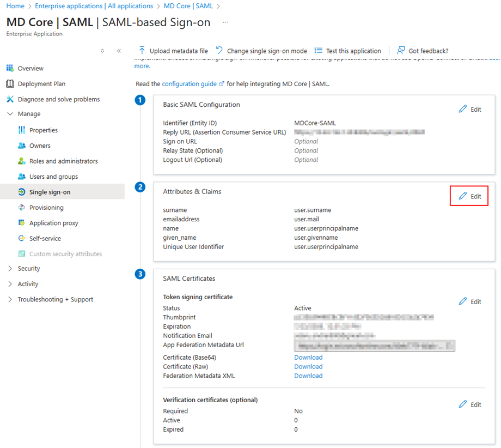501x448 pixels.
Task: Open the configuration guide link
Action: click(189, 84)
